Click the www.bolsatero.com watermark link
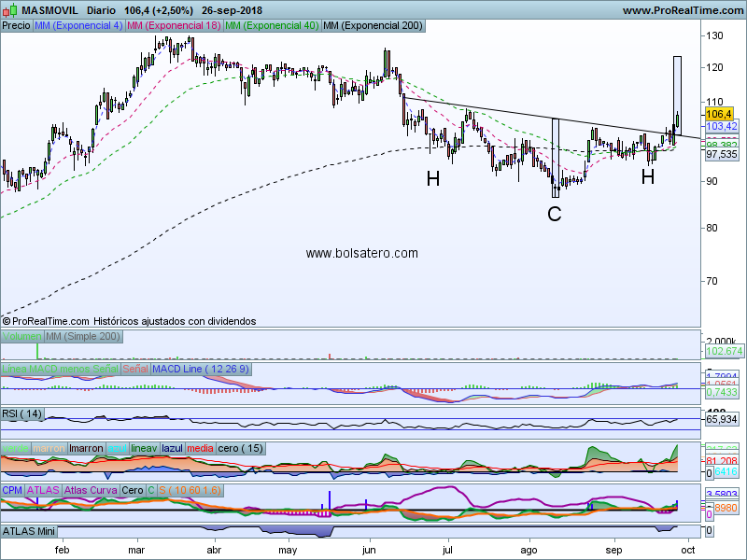This screenshot has width=747, height=560. coord(361,253)
